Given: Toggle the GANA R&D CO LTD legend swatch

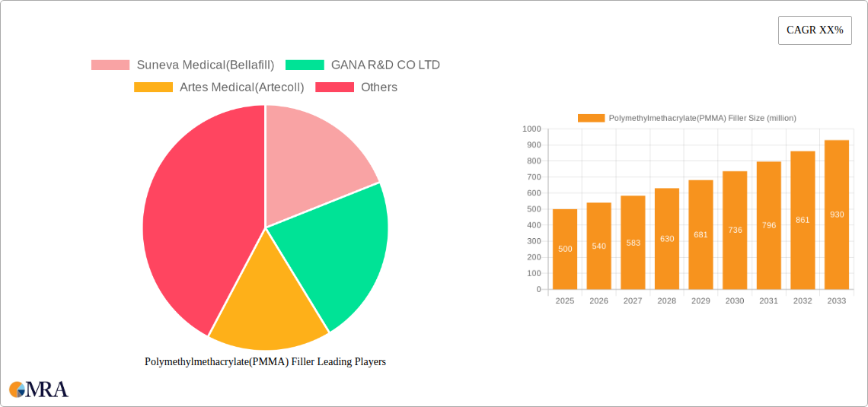Looking at the screenshot, I should tap(305, 65).
